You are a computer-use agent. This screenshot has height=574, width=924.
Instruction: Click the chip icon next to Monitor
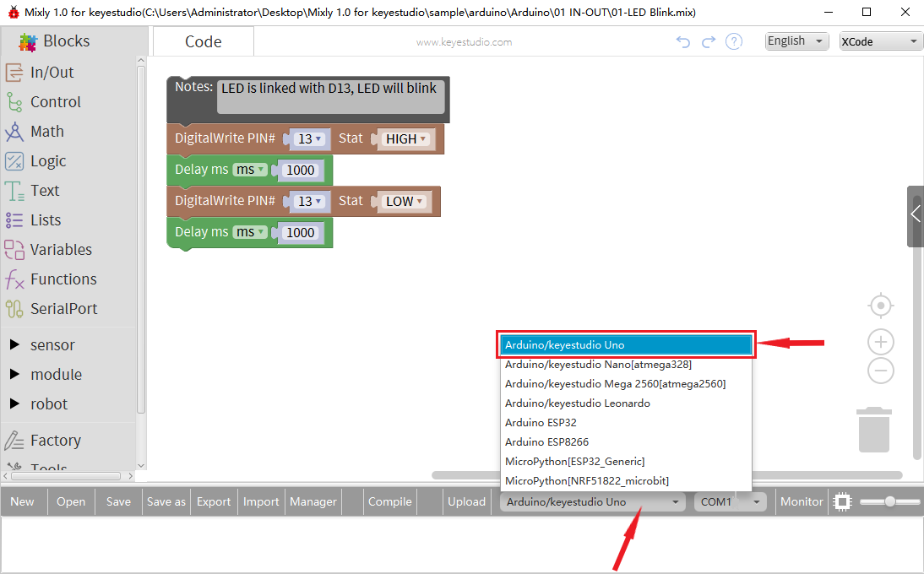pyautogui.click(x=843, y=501)
